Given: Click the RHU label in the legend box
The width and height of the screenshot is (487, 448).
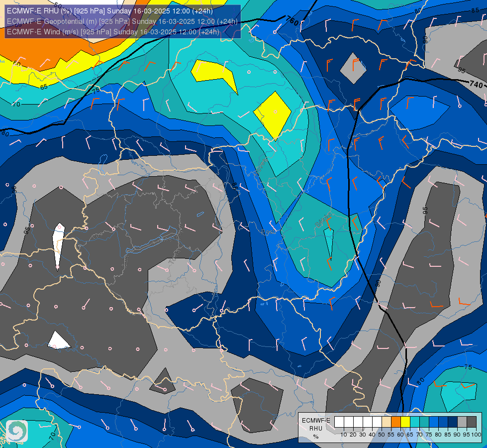Looking at the screenshot, I should coord(316,429).
